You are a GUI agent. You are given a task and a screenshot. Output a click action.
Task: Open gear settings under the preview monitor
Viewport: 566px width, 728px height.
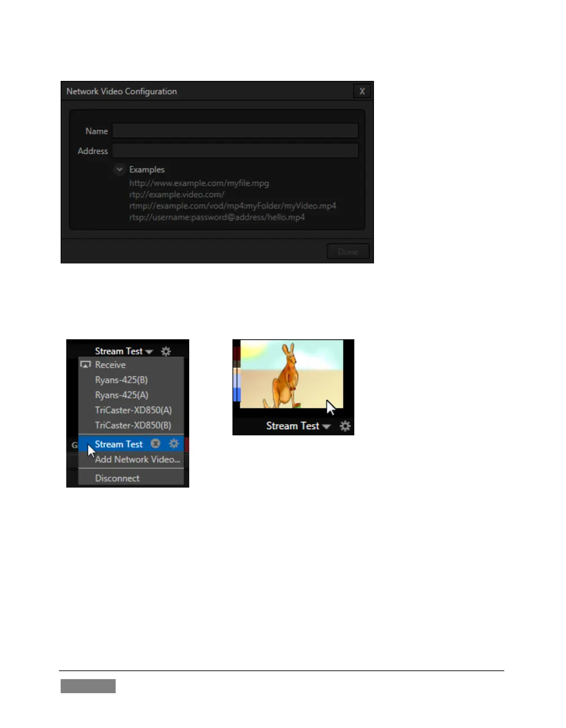tap(345, 426)
